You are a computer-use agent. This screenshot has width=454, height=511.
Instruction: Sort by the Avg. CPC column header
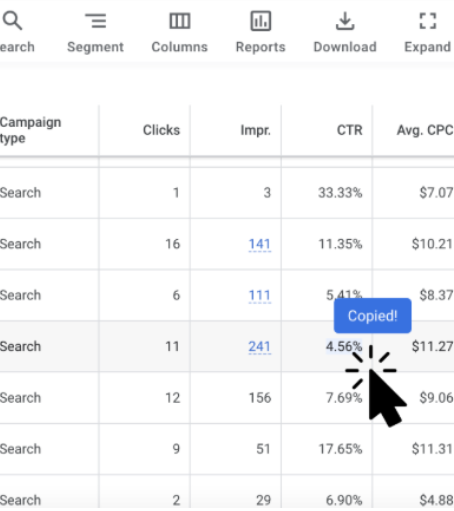coord(425,130)
